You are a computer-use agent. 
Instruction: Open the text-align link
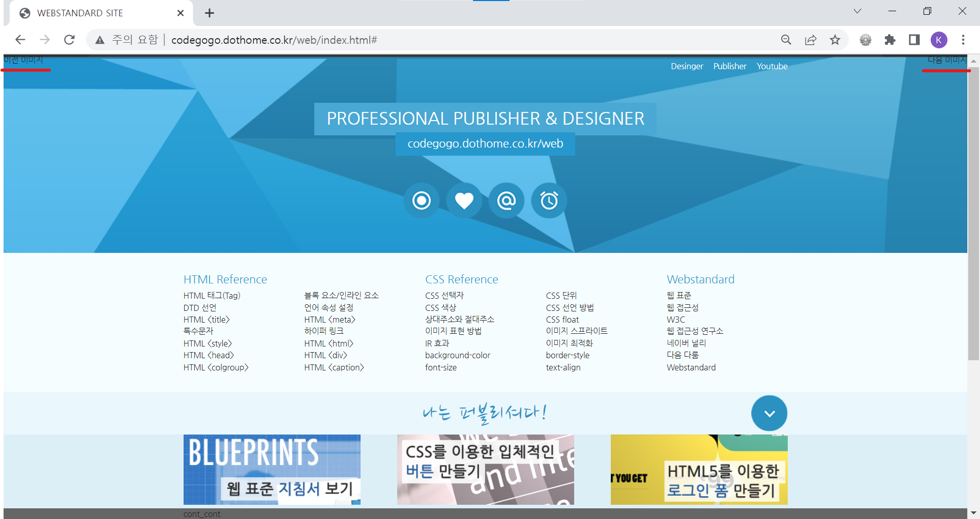(x=563, y=367)
